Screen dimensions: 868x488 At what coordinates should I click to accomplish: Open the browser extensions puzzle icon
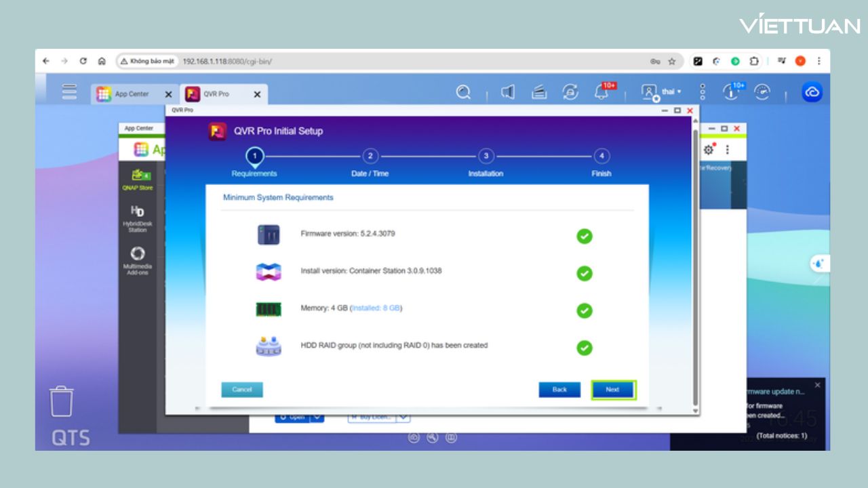[753, 61]
